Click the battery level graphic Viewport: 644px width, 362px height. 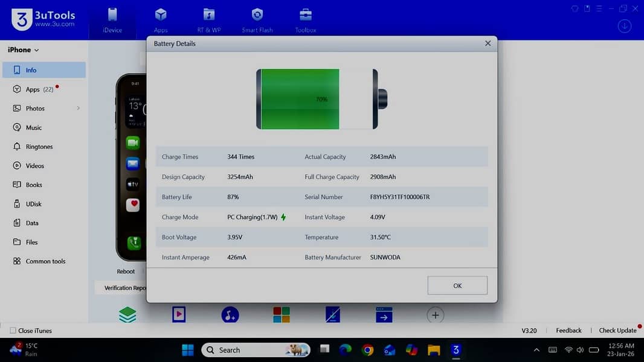pyautogui.click(x=321, y=99)
